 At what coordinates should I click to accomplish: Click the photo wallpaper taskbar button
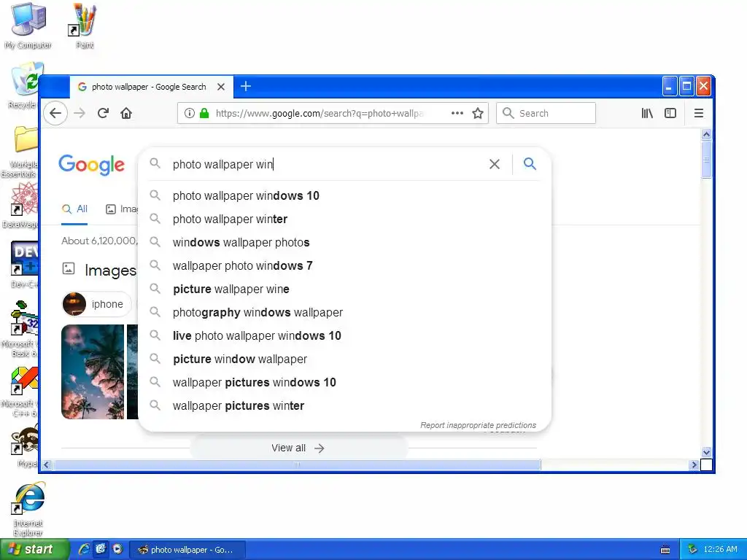click(187, 550)
